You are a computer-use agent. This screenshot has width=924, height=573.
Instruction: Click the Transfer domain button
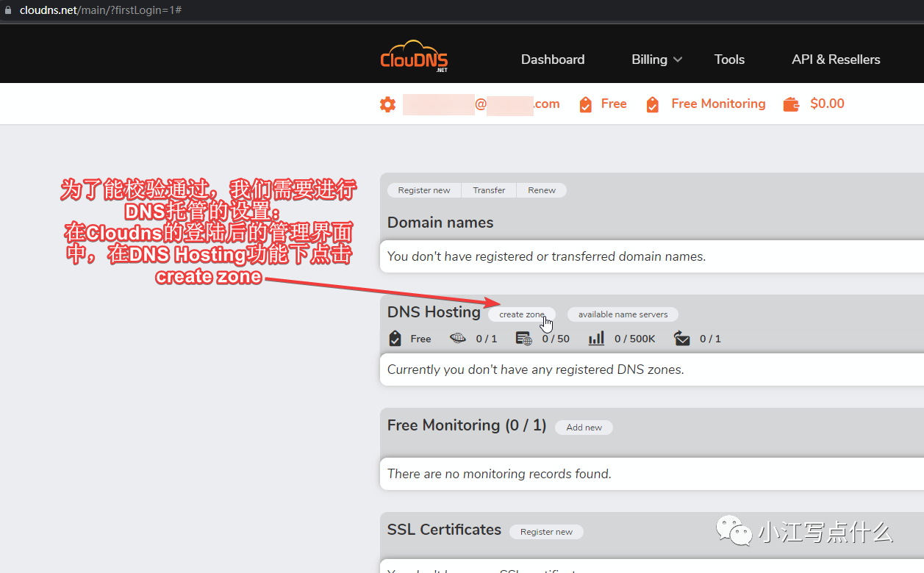click(x=489, y=190)
